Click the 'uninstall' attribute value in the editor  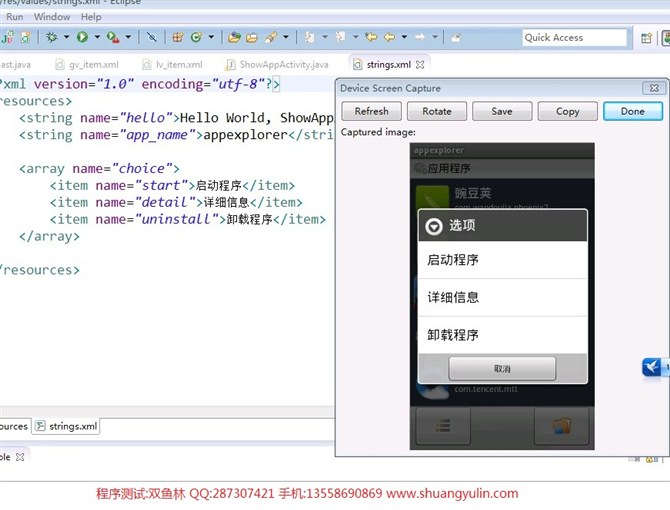[x=177, y=219]
